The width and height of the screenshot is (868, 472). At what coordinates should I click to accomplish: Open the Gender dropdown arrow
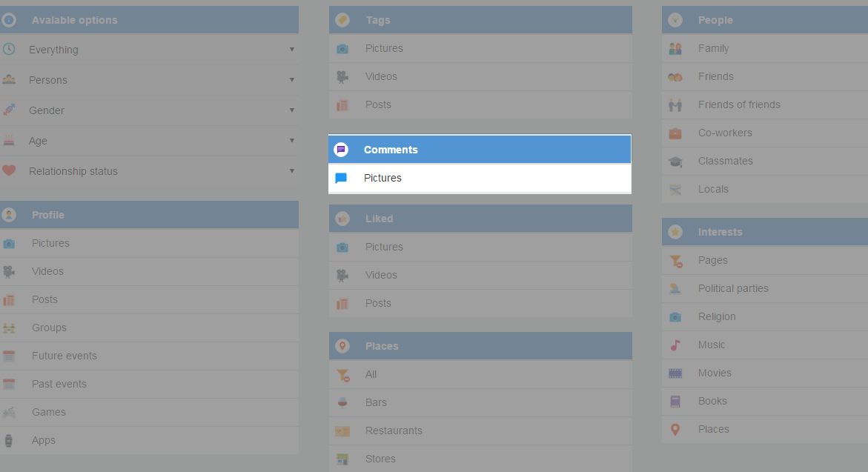pos(292,110)
